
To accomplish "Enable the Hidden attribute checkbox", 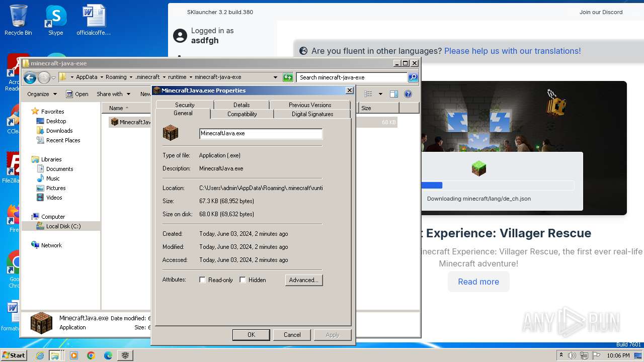I will (243, 280).
